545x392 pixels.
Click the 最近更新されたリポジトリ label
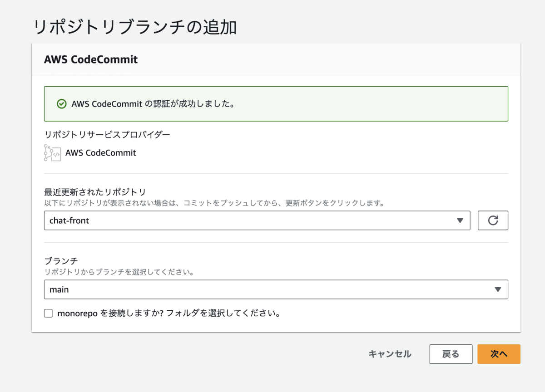[95, 192]
